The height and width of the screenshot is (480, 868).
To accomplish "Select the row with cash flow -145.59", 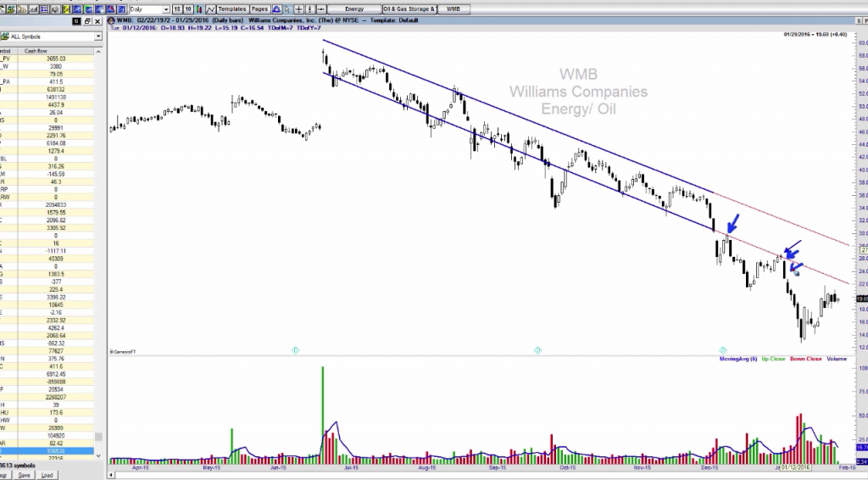I will point(47,174).
